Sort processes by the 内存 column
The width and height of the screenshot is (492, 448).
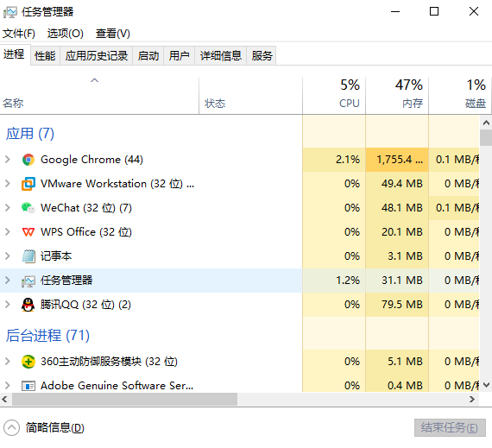coord(397,95)
